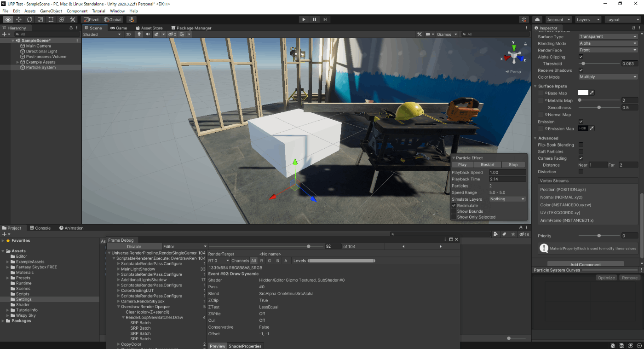
Task: Search by type in Project panel
Action: 495,234
